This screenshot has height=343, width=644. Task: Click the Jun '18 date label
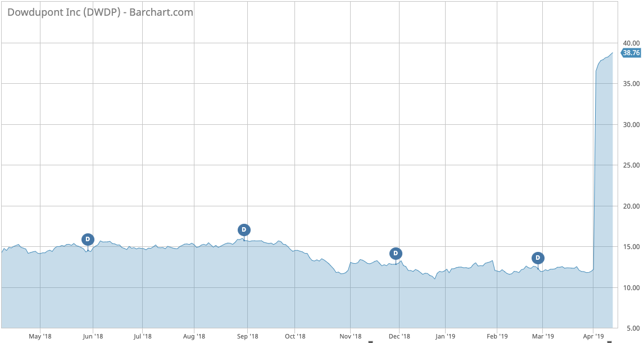93,336
